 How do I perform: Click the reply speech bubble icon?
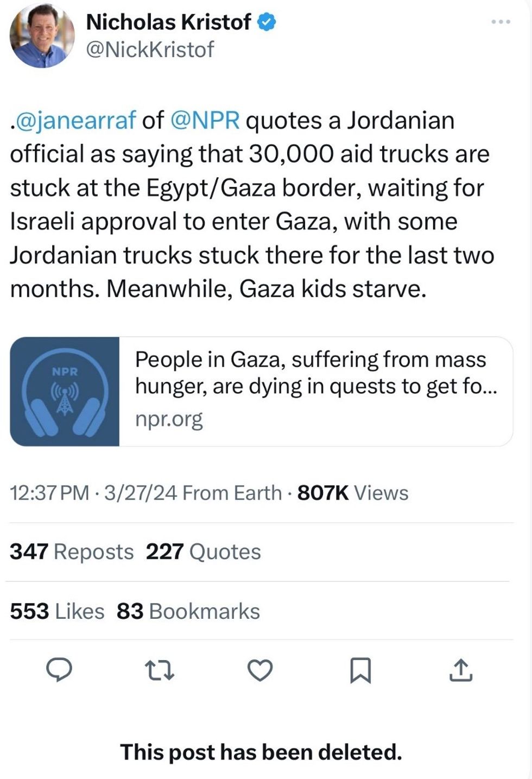click(x=59, y=670)
